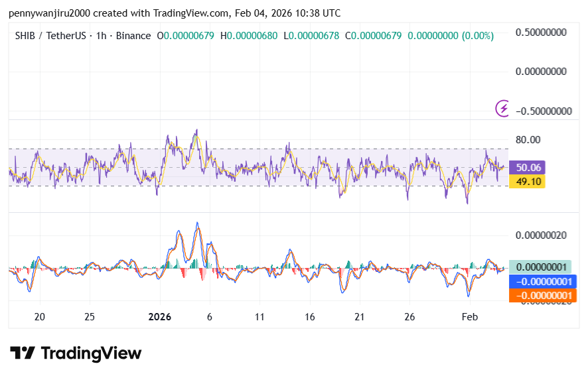Click the 11 date marker on time axis
The width and height of the screenshot is (588, 378).
coord(259,317)
